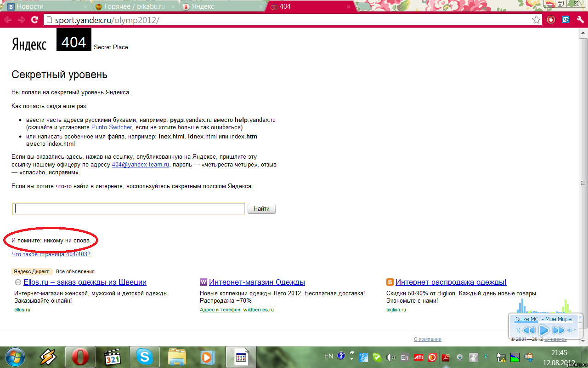Click into the Yandex secret search field

129,209
